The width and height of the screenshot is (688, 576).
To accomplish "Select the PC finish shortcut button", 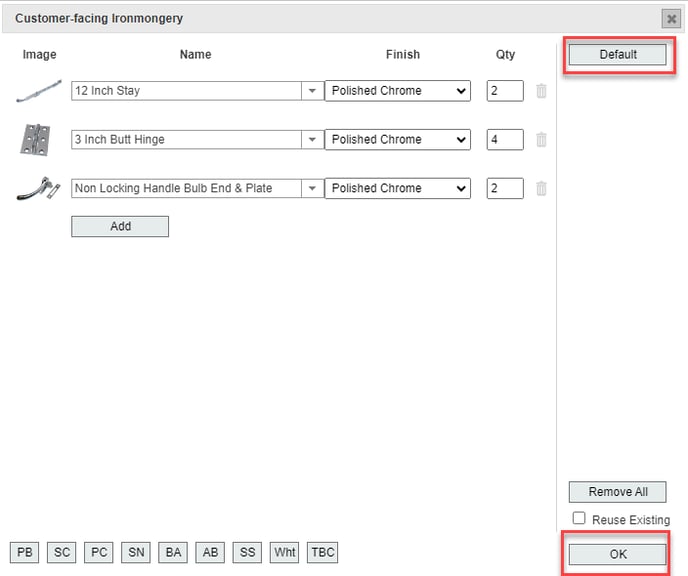I will click(x=99, y=552).
